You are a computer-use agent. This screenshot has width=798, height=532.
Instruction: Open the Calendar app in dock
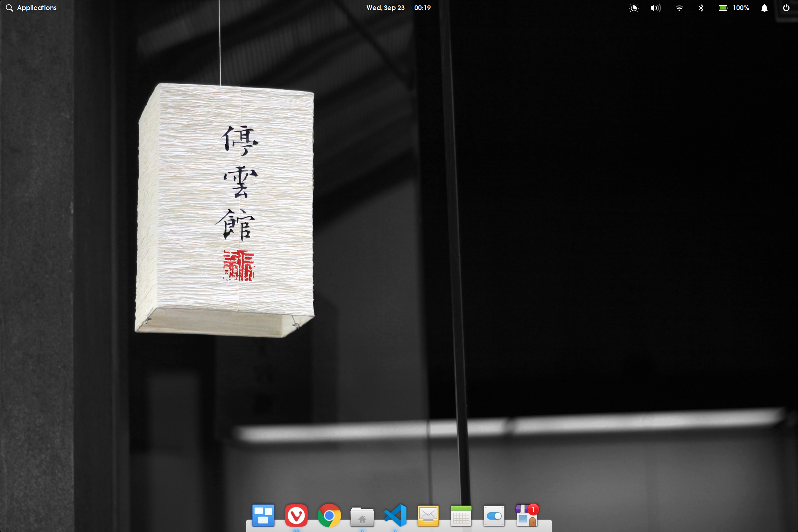pos(461,516)
